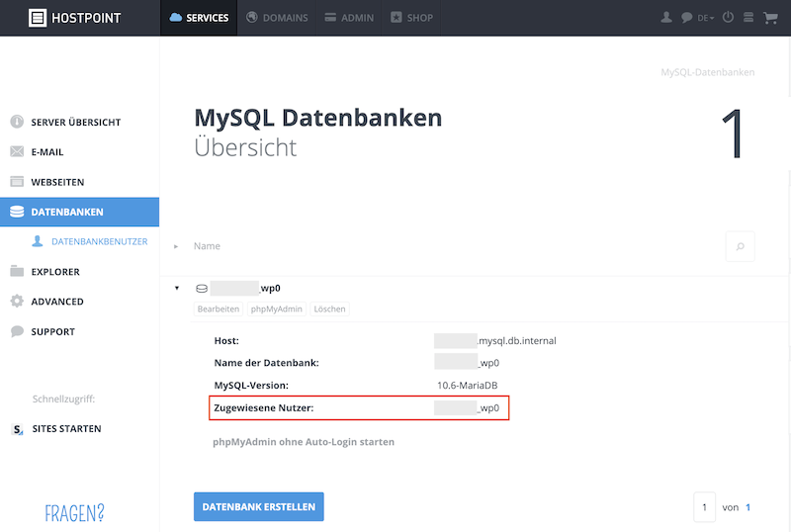
Task: Open the Admin tab
Action: (349, 18)
